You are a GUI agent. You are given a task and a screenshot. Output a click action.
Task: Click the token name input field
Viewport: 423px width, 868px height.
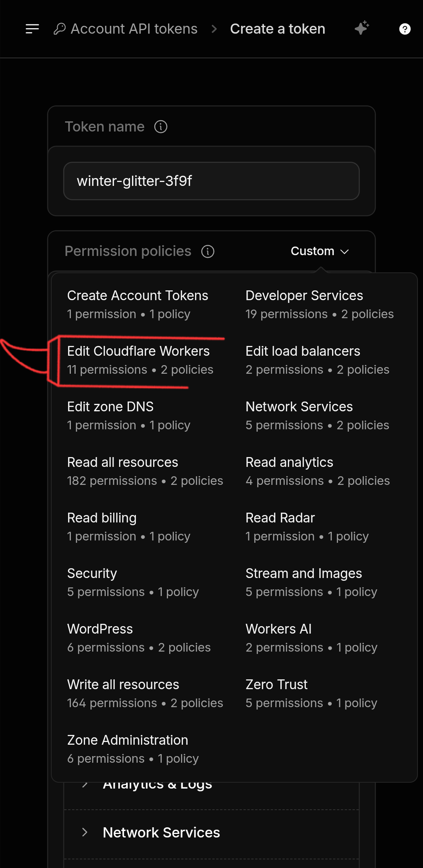(x=211, y=181)
